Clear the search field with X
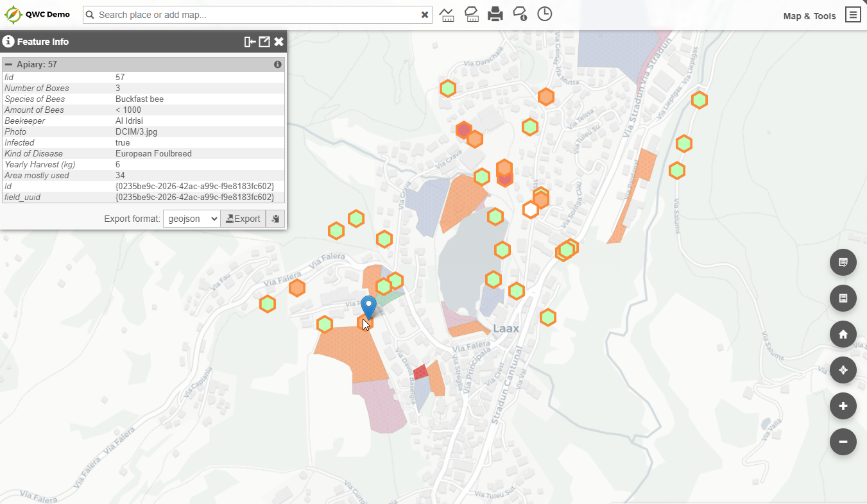The image size is (867, 504). [425, 15]
